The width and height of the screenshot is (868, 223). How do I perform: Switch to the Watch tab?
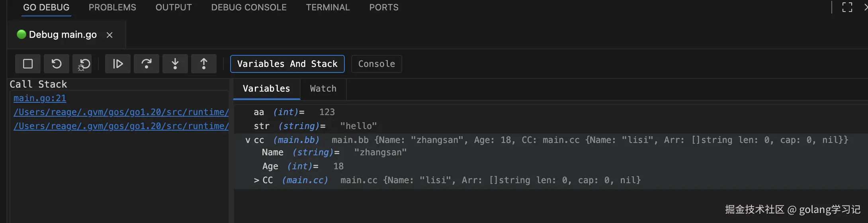(x=323, y=89)
